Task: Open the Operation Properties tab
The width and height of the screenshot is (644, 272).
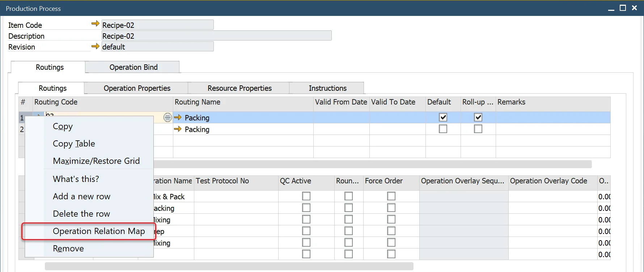Action: coord(137,88)
